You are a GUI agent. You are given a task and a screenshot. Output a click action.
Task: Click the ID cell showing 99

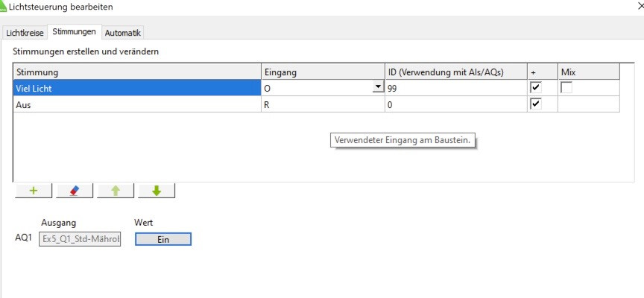click(x=455, y=88)
